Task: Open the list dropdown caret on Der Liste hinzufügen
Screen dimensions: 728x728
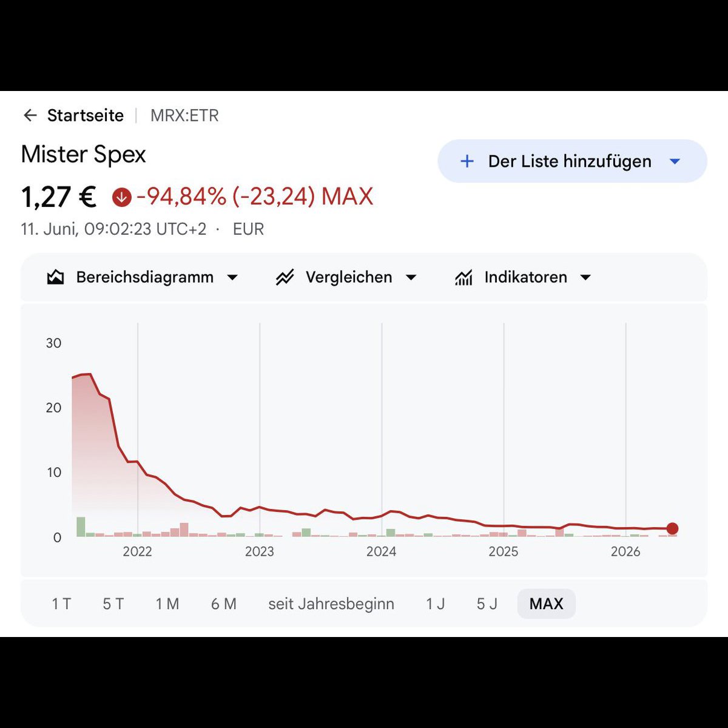Action: click(x=675, y=161)
